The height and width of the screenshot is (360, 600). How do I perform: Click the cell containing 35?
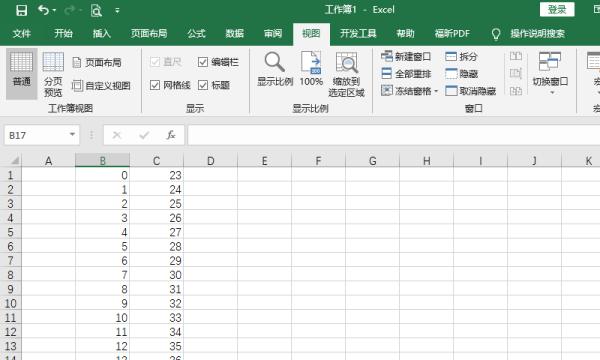click(x=157, y=346)
